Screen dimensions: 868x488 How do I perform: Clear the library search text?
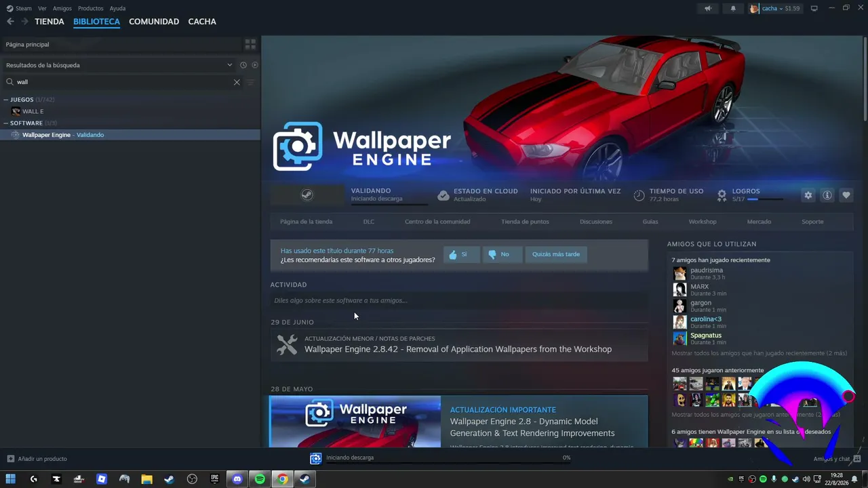coord(237,82)
